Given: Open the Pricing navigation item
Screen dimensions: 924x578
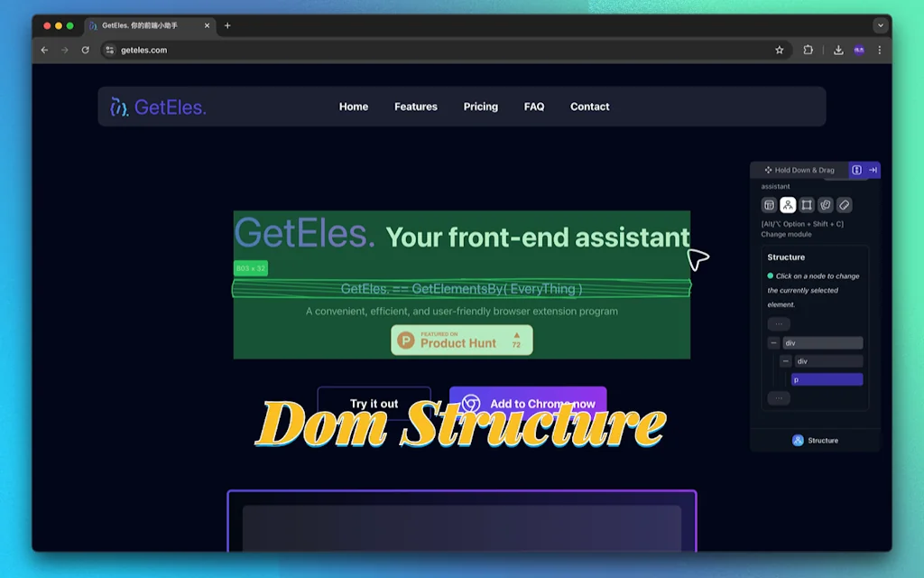Looking at the screenshot, I should coord(480,107).
